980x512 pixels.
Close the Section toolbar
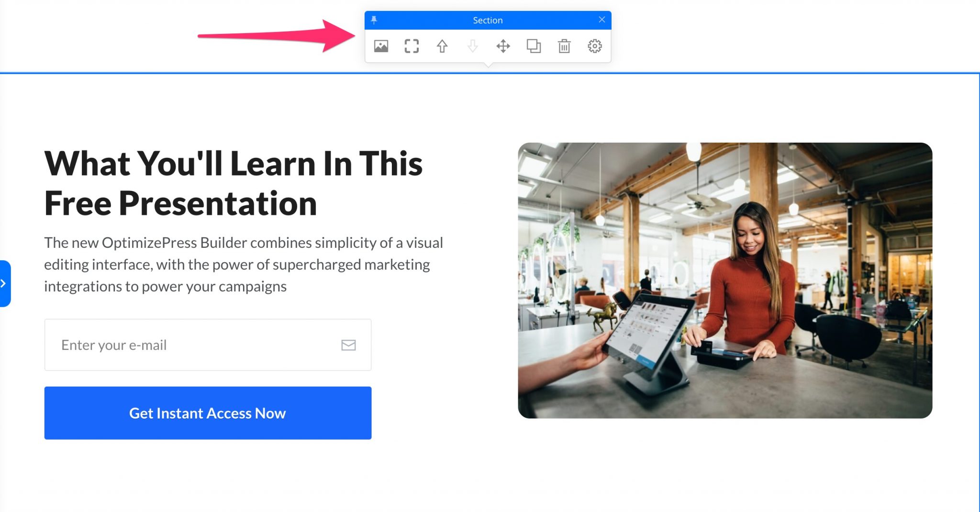pos(602,20)
